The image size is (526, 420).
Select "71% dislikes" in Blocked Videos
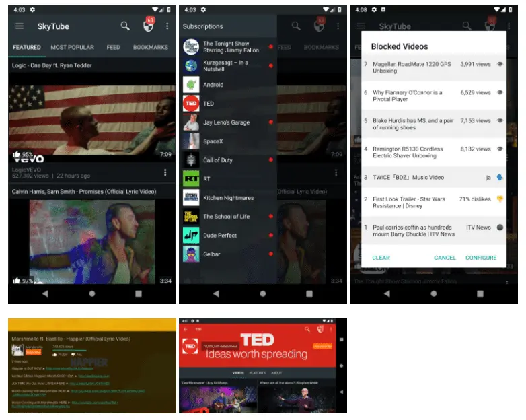coord(475,199)
